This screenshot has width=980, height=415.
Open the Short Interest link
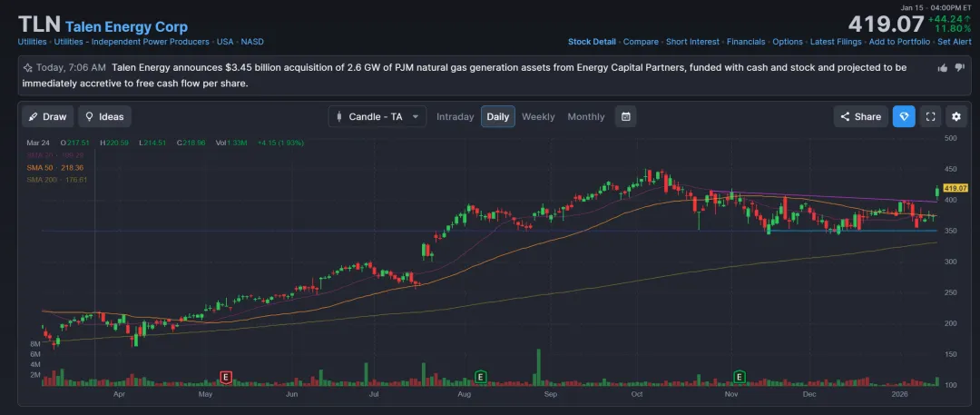(692, 42)
